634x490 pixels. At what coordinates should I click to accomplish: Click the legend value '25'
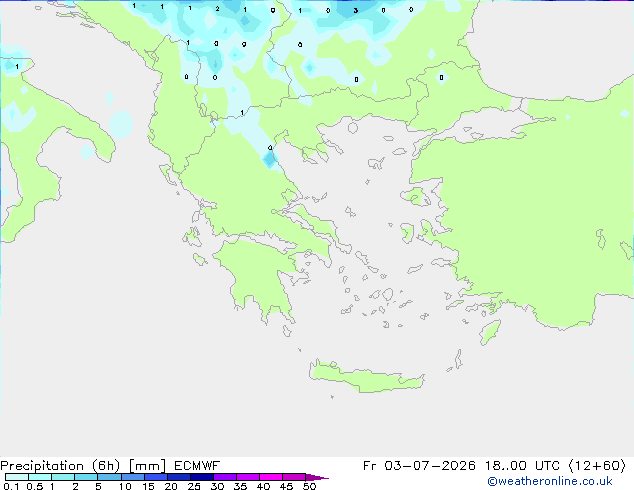click(x=194, y=486)
